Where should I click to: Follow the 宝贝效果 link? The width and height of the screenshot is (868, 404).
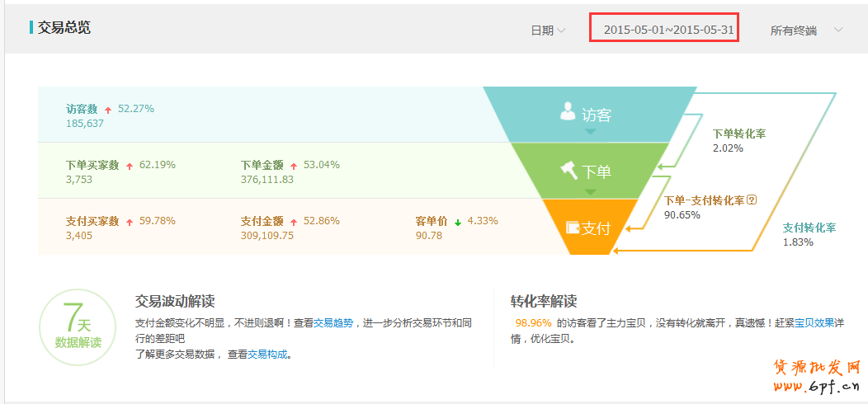click(x=814, y=323)
